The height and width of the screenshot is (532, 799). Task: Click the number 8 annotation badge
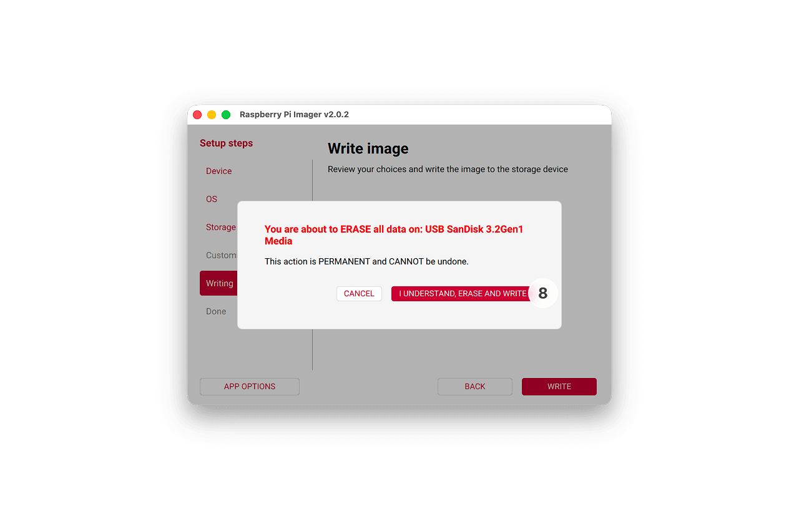click(543, 293)
